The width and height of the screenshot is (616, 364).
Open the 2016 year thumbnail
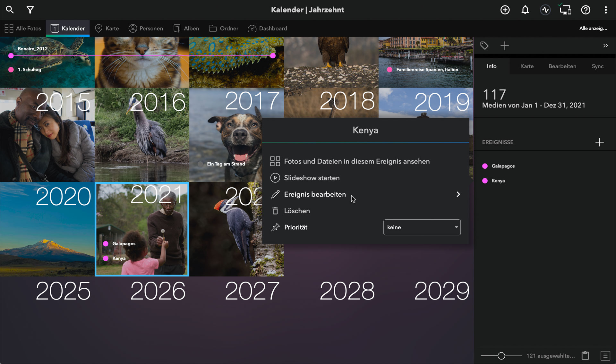(142, 135)
